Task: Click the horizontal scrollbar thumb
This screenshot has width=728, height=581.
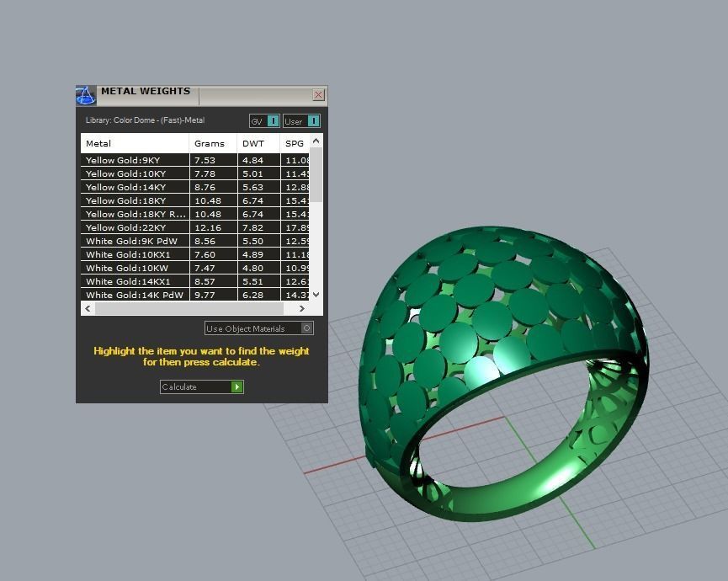Action: tap(189, 308)
